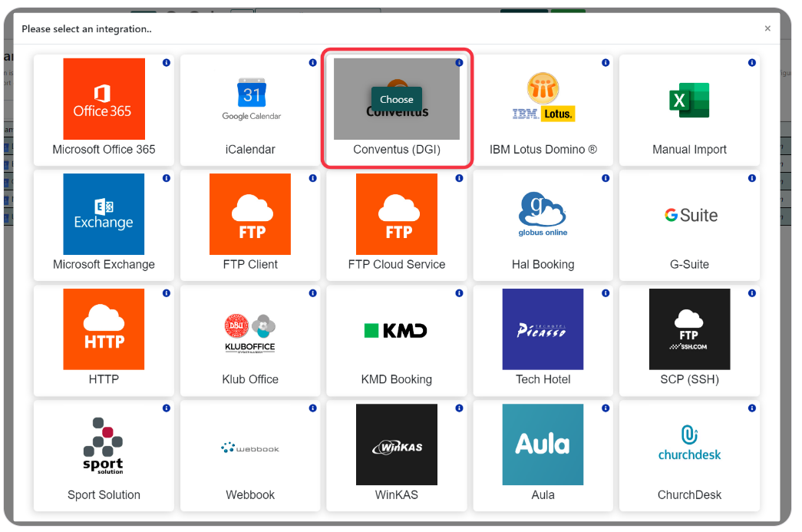Click the Microsoft Exchange label
This screenshot has height=532, width=802.
(104, 265)
